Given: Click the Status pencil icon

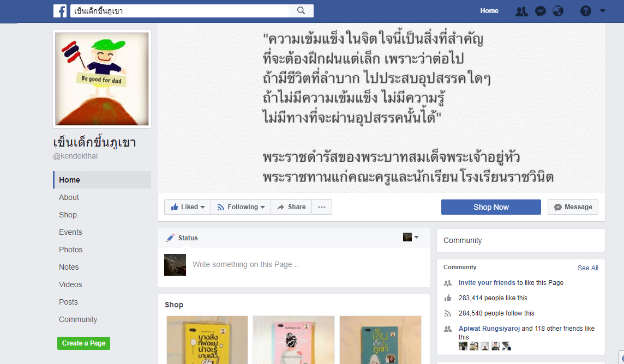Looking at the screenshot, I should [x=170, y=238].
